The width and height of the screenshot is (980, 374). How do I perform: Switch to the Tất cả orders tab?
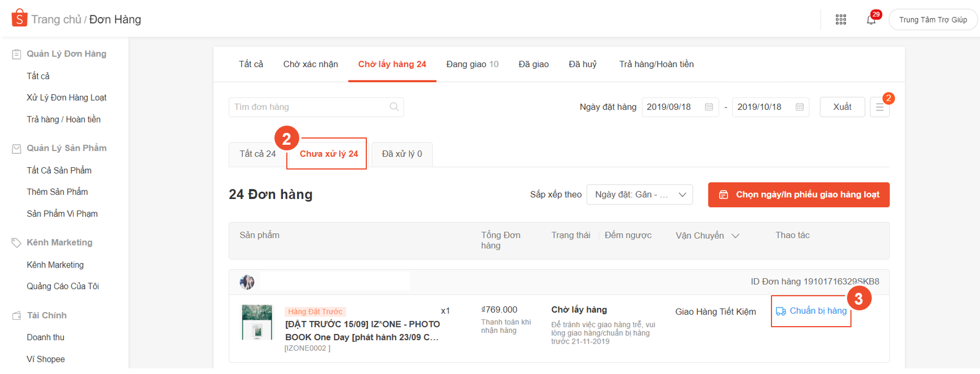pos(251,64)
